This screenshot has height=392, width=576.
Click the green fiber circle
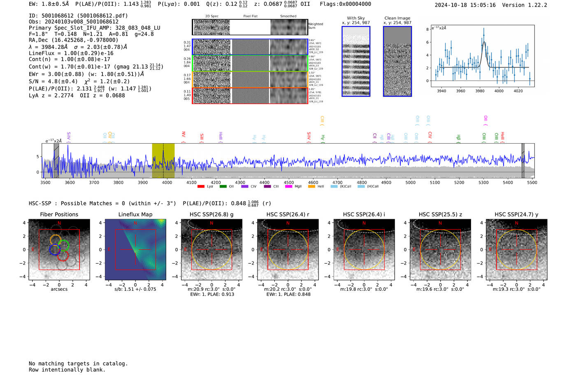63,246
